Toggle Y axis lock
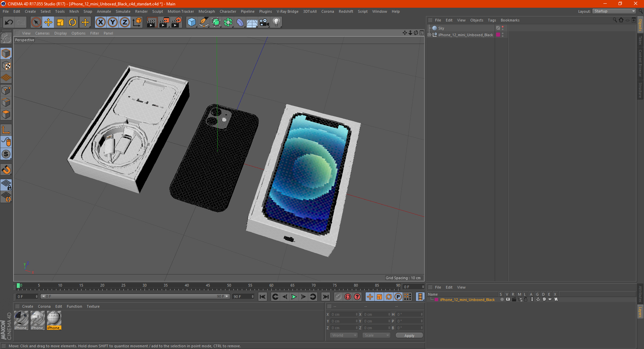 pyautogui.click(x=113, y=22)
